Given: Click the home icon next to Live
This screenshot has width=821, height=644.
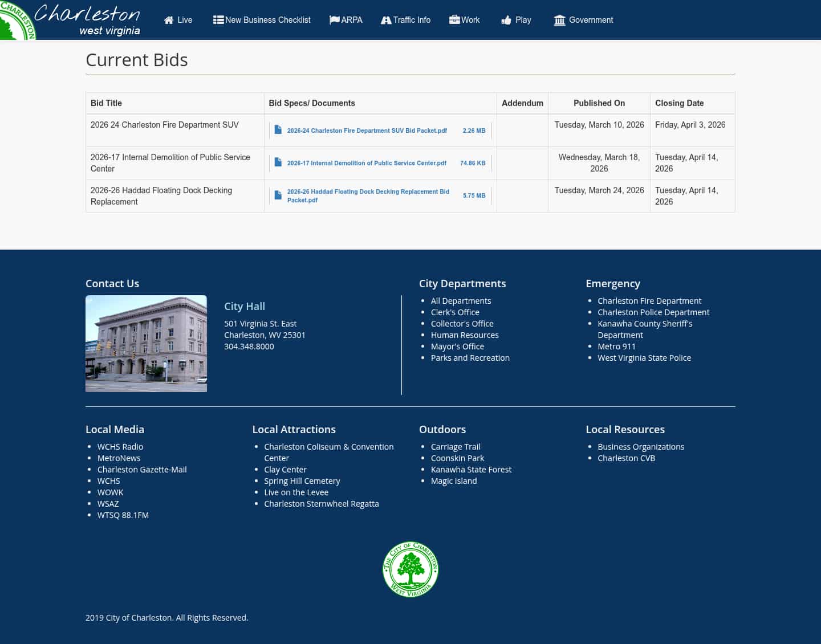Looking at the screenshot, I should [x=169, y=20].
